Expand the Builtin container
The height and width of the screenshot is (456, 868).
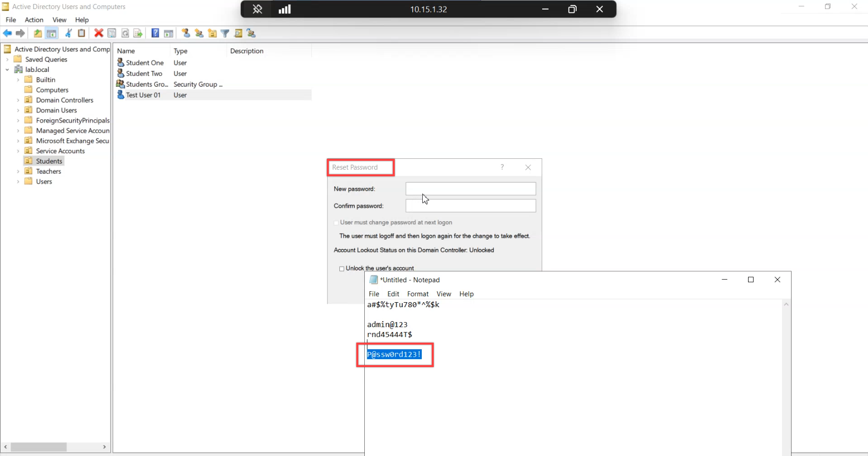(x=18, y=80)
